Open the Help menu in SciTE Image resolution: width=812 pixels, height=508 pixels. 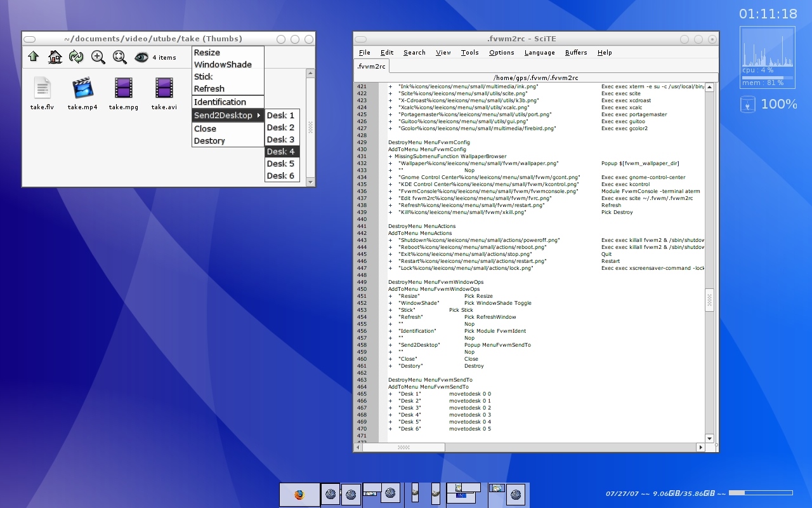click(x=605, y=53)
